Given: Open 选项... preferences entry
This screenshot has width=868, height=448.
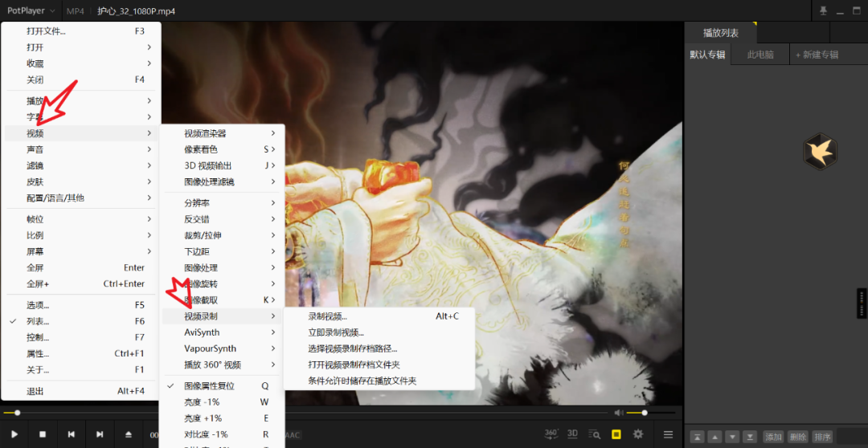Looking at the screenshot, I should click(x=81, y=305).
